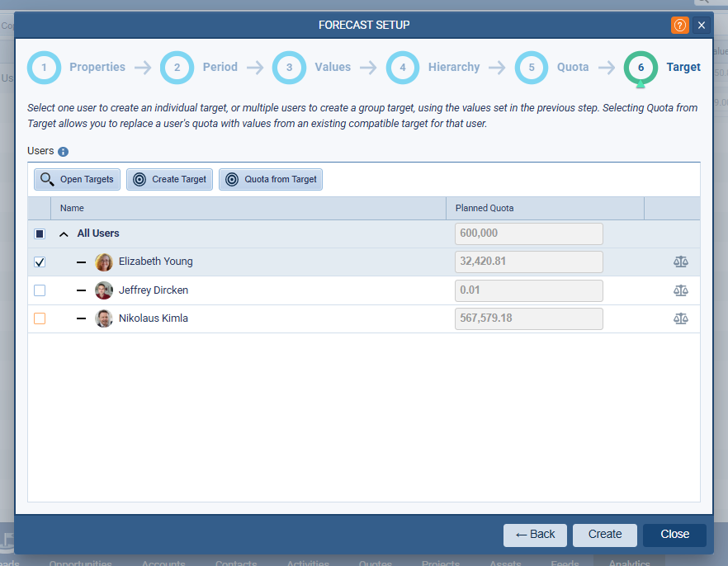Select the Nikolaus Kimla checkbox
This screenshot has height=566, width=728.
(40, 318)
